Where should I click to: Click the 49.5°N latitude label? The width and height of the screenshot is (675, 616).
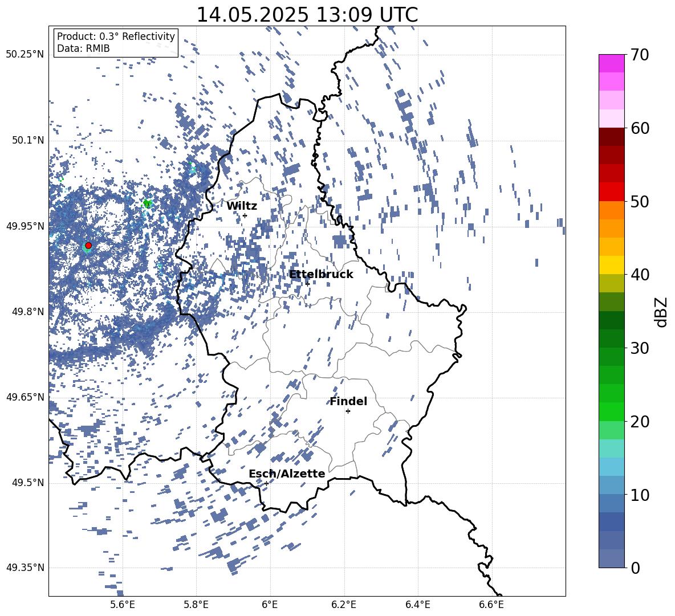point(27,482)
